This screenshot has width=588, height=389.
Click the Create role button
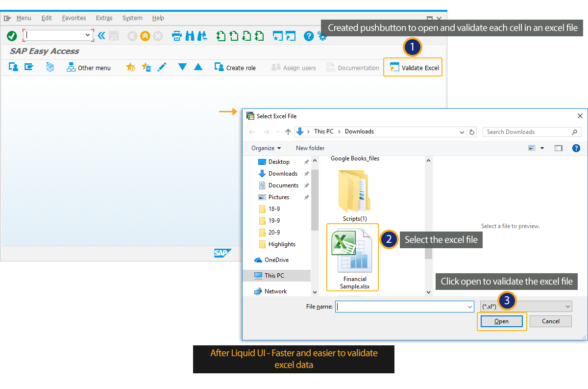(x=235, y=68)
